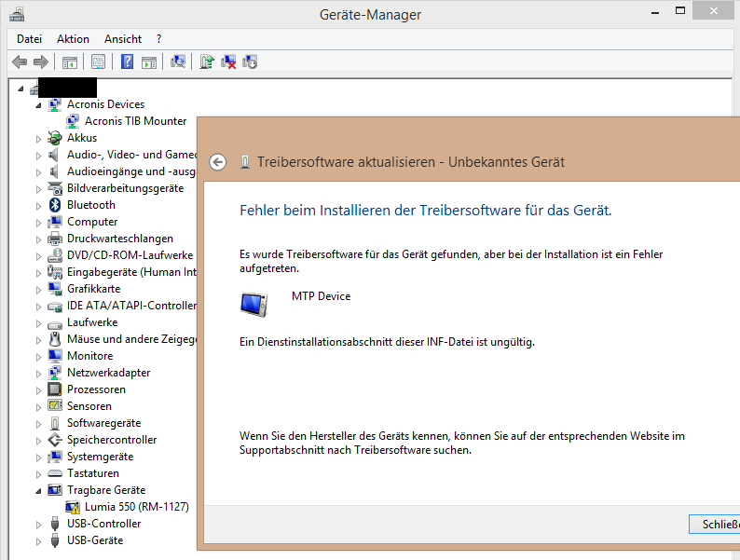Click the Prozessoren chip icon
The height and width of the screenshot is (560, 740).
tap(55, 389)
